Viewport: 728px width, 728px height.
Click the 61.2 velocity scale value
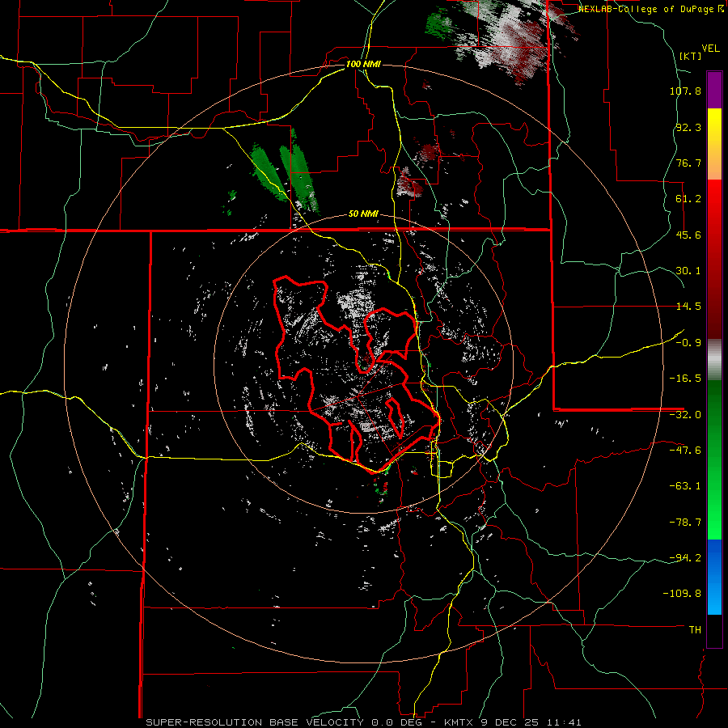(x=688, y=199)
